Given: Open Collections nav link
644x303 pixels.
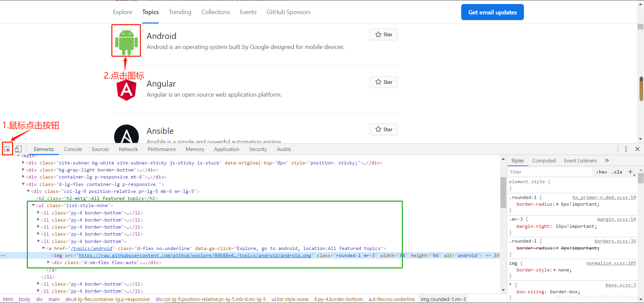Looking at the screenshot, I should click(216, 12).
